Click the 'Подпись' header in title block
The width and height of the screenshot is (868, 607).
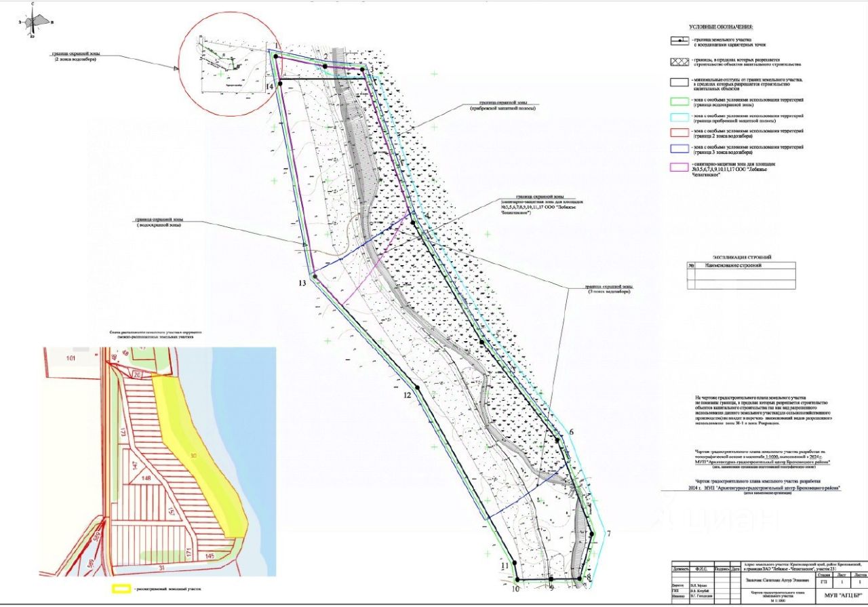pos(722,568)
